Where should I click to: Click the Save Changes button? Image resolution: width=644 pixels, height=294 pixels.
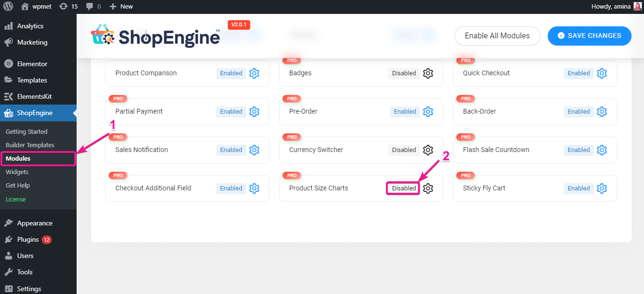589,36
